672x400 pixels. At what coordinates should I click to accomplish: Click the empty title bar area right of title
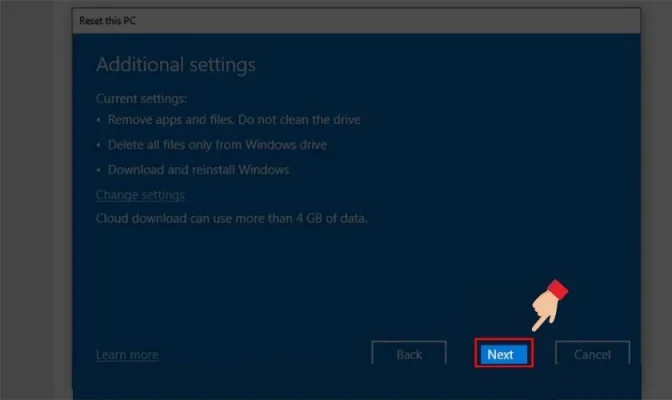pyautogui.click(x=400, y=19)
